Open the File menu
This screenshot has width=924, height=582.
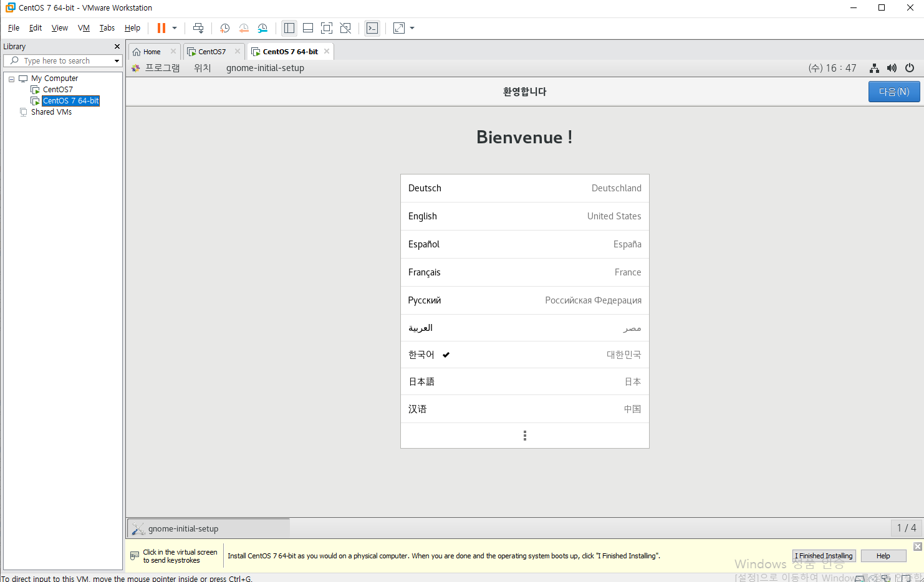pyautogui.click(x=14, y=28)
